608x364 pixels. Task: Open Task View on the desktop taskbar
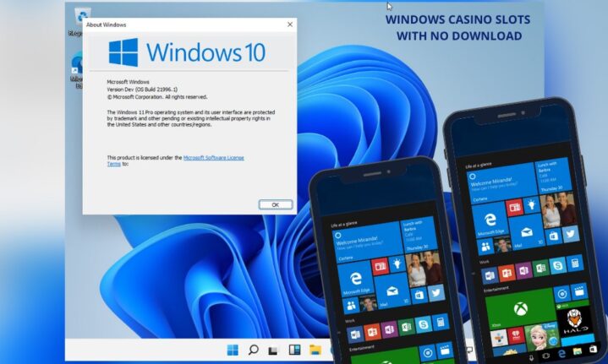pyautogui.click(x=273, y=350)
